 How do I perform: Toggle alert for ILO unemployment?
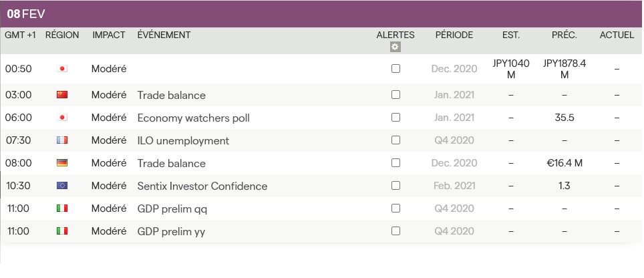(395, 140)
